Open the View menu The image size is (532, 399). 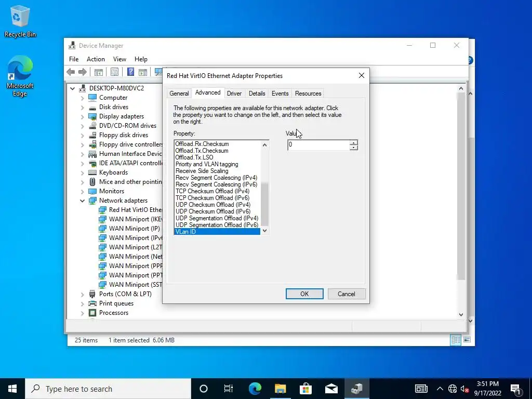119,59
